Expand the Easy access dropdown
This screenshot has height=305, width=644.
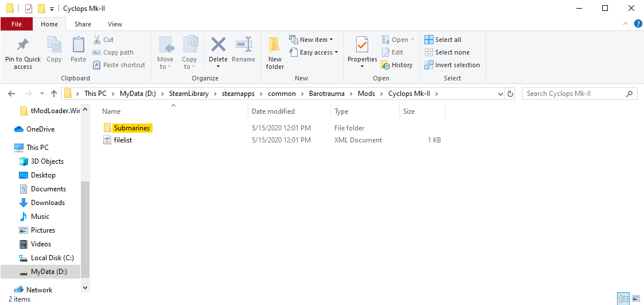(314, 52)
